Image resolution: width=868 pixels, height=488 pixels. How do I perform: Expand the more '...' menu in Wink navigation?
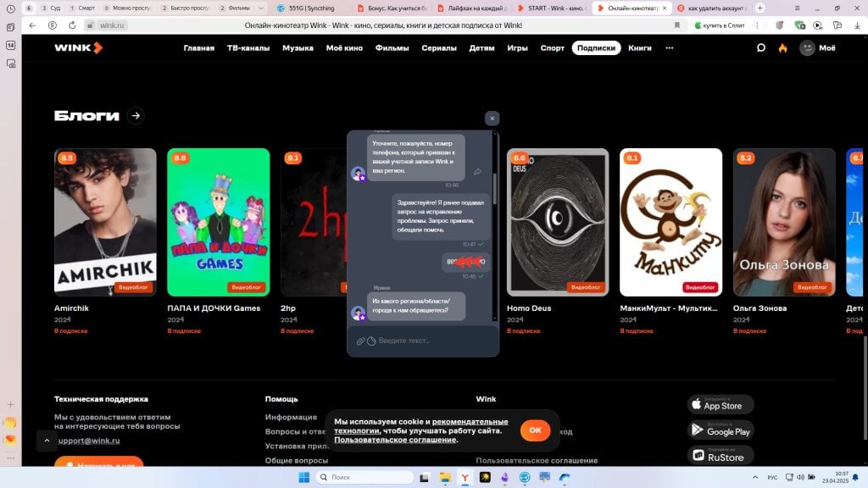coord(670,48)
